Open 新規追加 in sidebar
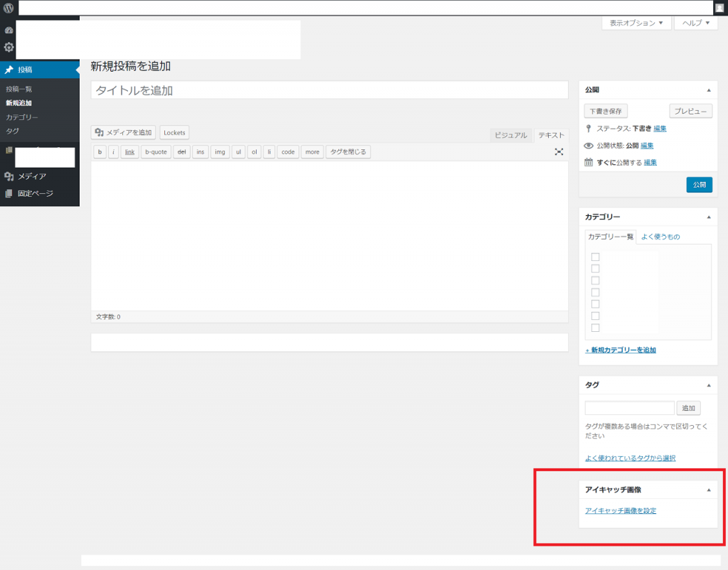Viewport: 728px width, 570px height. tap(19, 103)
